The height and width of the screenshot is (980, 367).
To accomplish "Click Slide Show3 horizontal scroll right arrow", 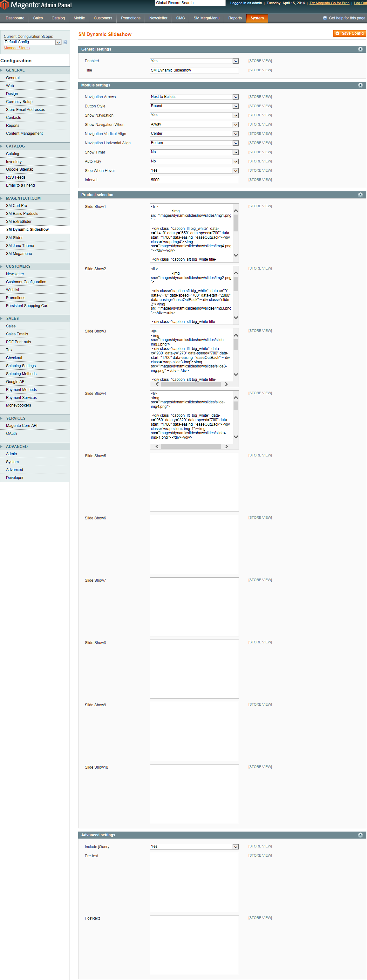I will click(226, 384).
